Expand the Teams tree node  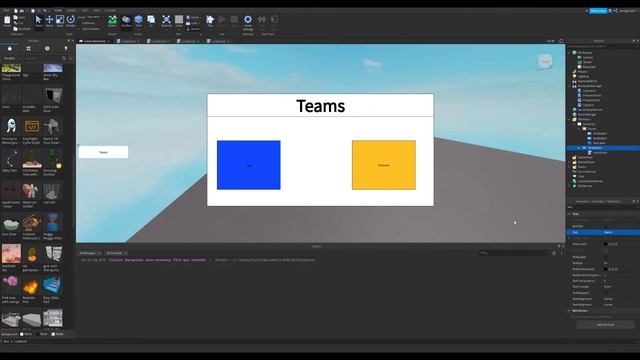[x=569, y=167]
